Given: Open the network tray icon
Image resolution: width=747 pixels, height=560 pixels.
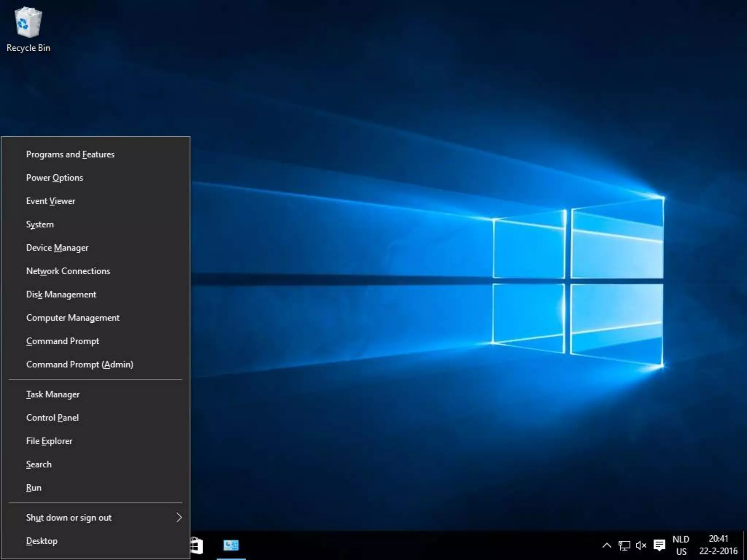Looking at the screenshot, I should 624,545.
